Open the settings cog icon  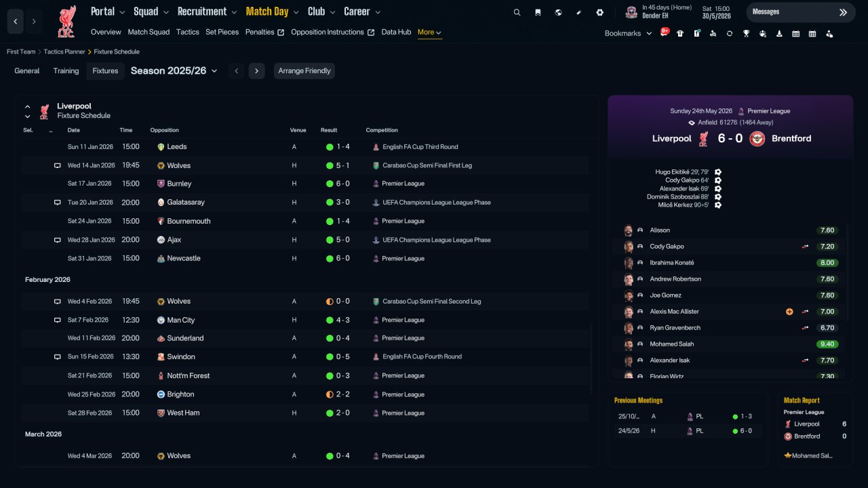(599, 12)
